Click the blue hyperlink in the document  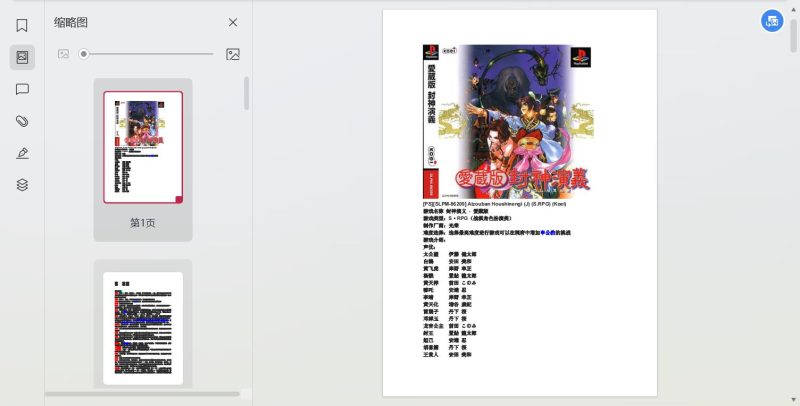pos(547,233)
